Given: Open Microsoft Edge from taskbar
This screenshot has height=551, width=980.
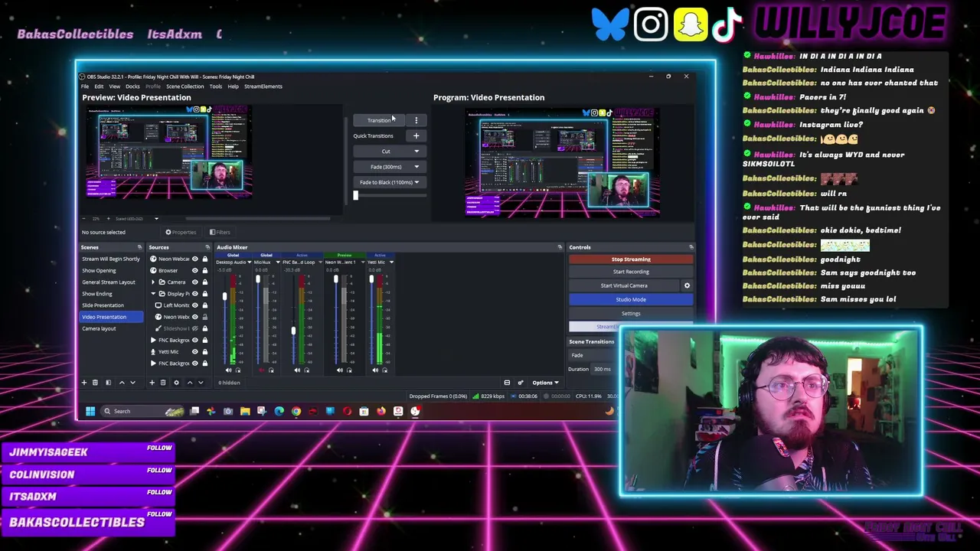Looking at the screenshot, I should click(279, 412).
